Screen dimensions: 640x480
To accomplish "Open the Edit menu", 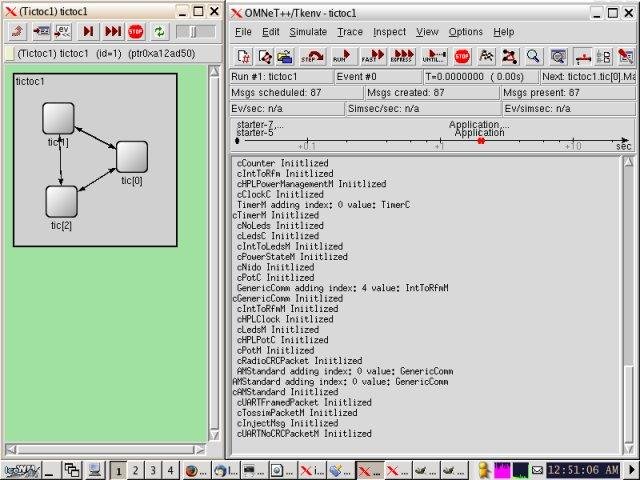I will tap(270, 32).
